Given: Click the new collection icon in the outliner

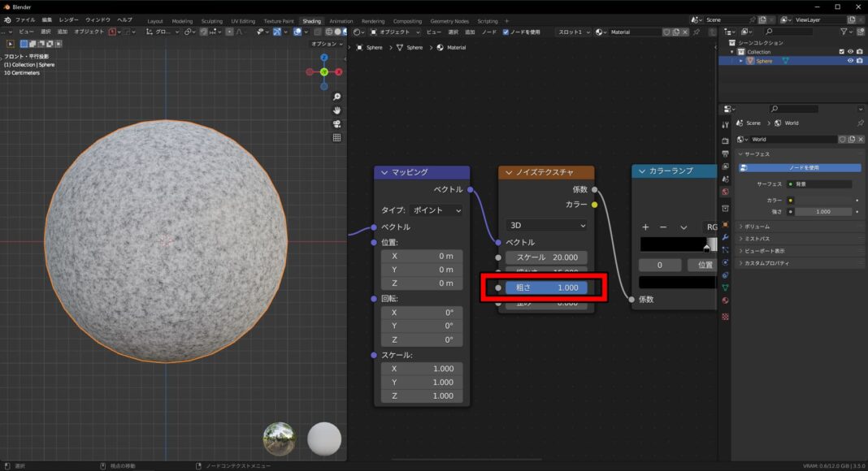Looking at the screenshot, I should coord(860,31).
